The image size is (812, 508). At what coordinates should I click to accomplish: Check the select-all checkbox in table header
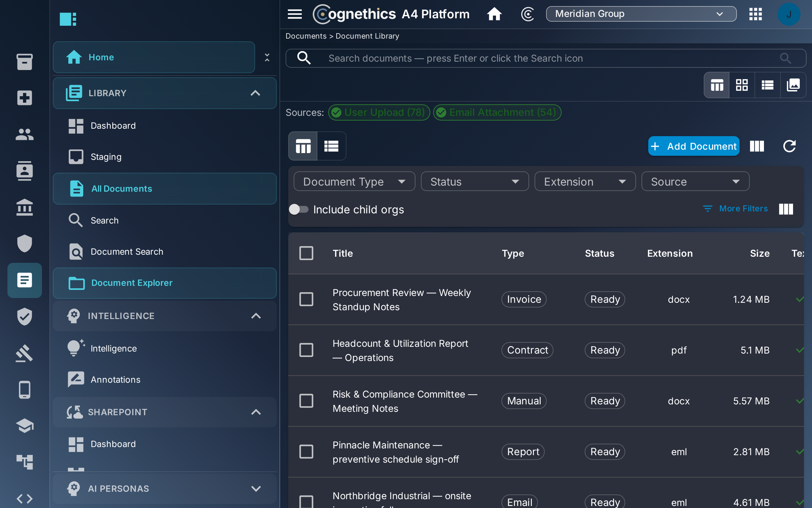[x=306, y=253]
